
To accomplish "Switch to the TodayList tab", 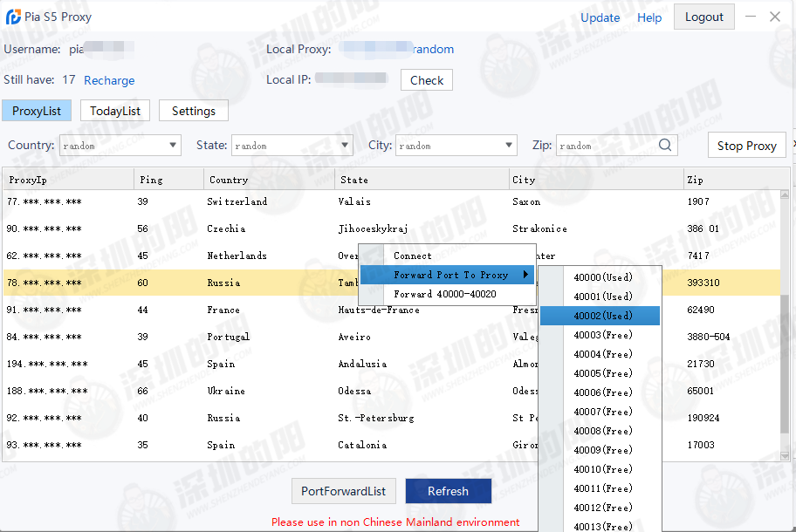I will 115,111.
